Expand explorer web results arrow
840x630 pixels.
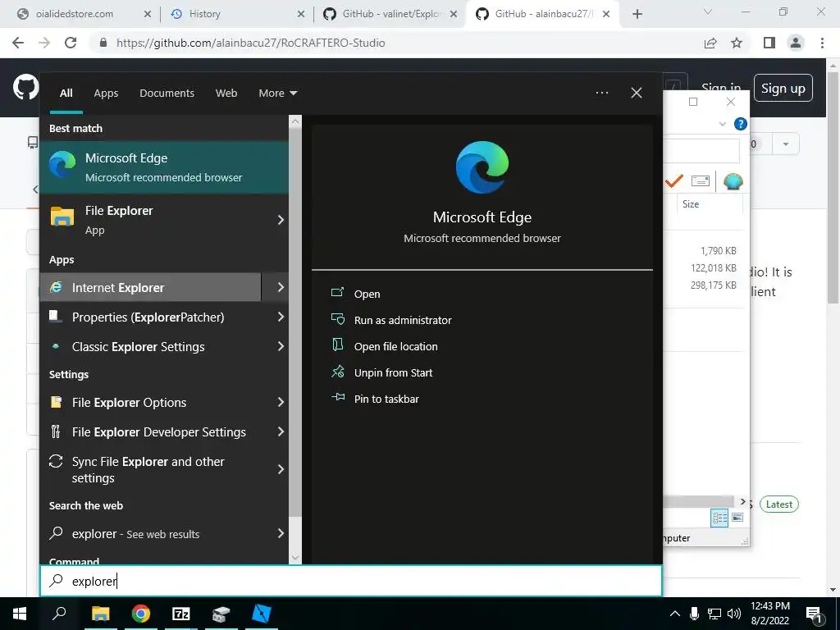tap(281, 533)
